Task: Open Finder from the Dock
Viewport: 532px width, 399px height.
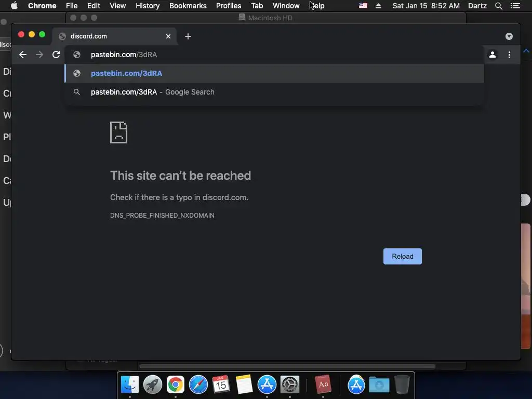Action: [x=130, y=384]
